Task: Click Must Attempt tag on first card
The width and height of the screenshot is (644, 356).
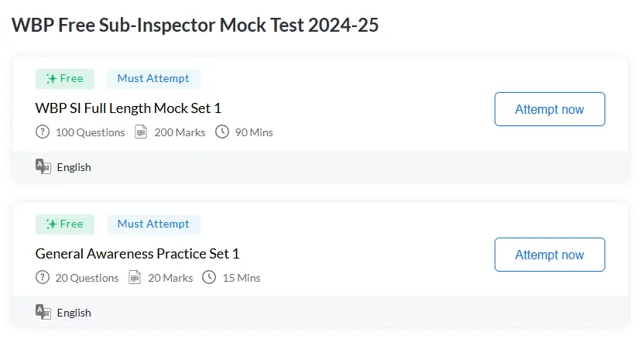Action: [153, 78]
